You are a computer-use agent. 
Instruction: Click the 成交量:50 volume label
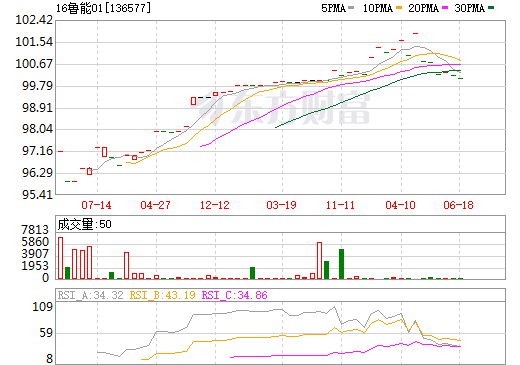(84, 224)
